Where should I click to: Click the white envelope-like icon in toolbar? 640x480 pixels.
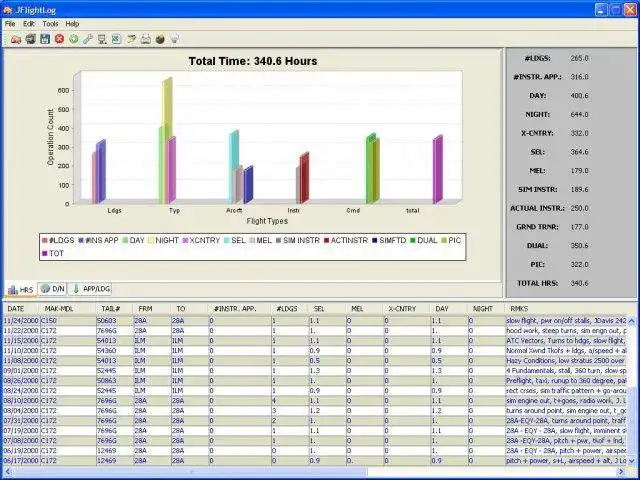pyautogui.click(x=146, y=39)
